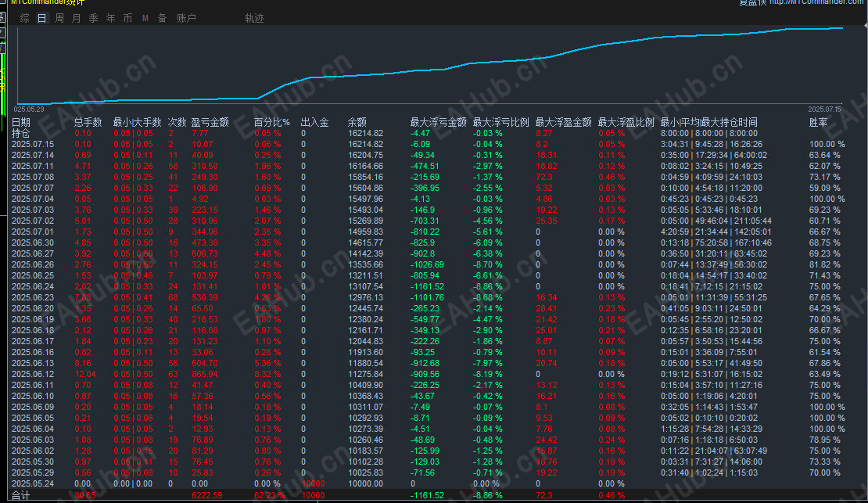Click the 出入金 column header
The image size is (868, 503).
[315, 123]
